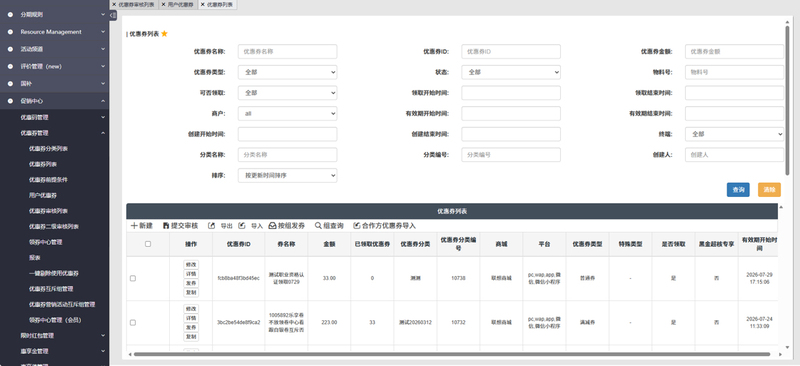The image size is (800, 366).
Task: Check the row checkbox for coupon fcb8ba48f3bd45ec
Action: tap(133, 278)
